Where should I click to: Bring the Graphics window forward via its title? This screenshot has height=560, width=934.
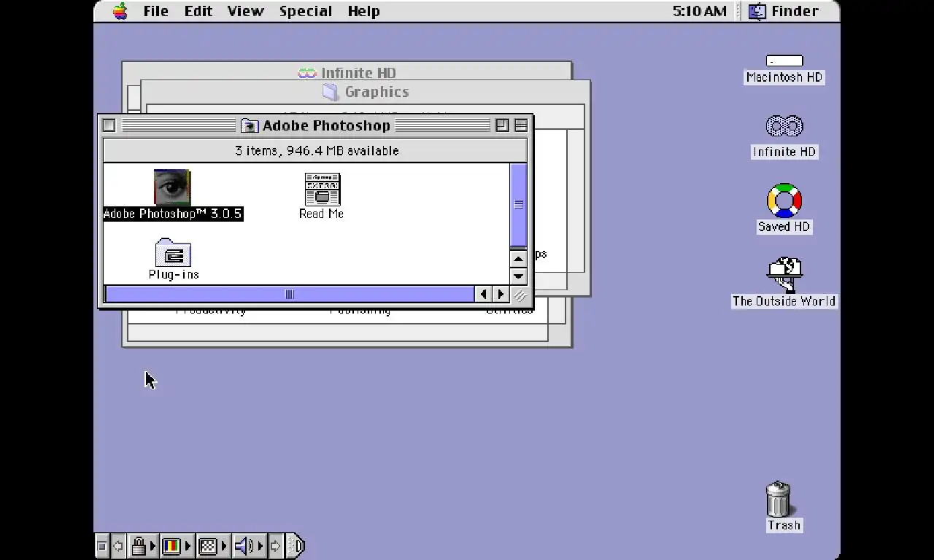(x=376, y=92)
